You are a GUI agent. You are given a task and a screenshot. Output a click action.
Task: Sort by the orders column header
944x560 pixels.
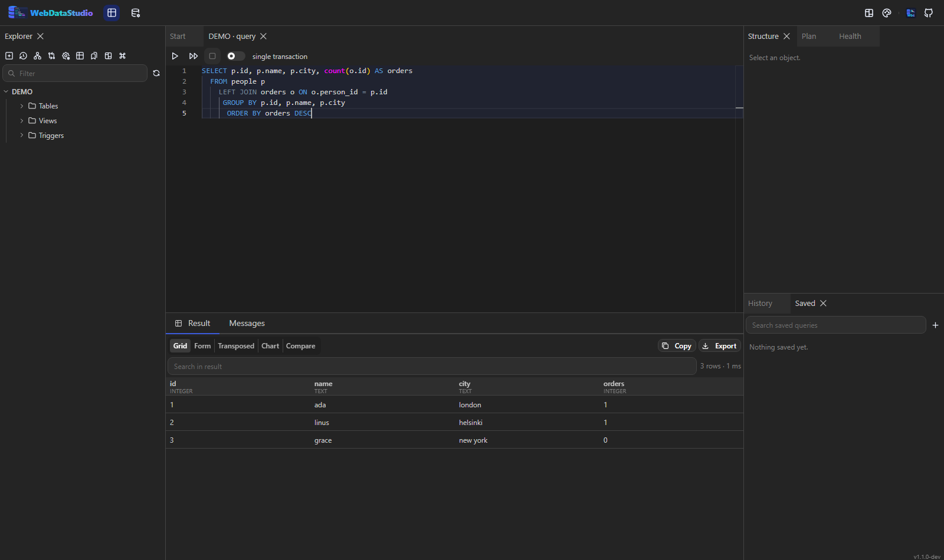(672, 387)
